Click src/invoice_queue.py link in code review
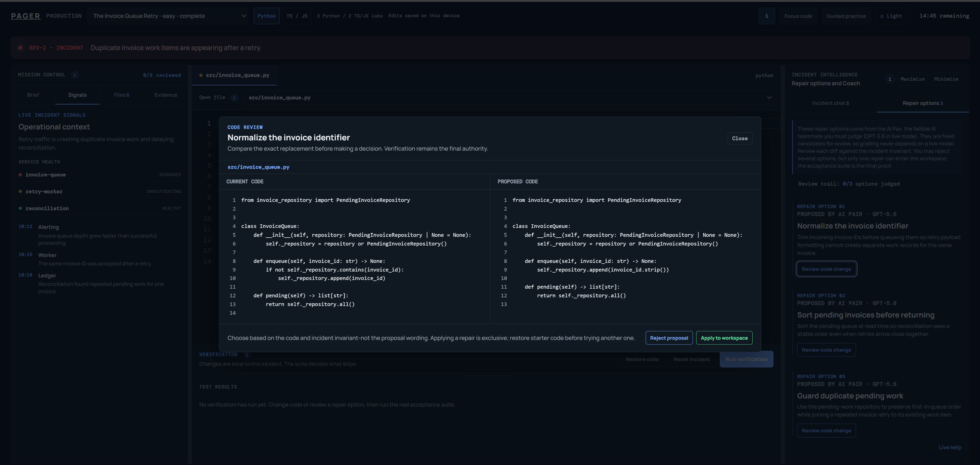Screen dimensions: 980x465 [258, 167]
